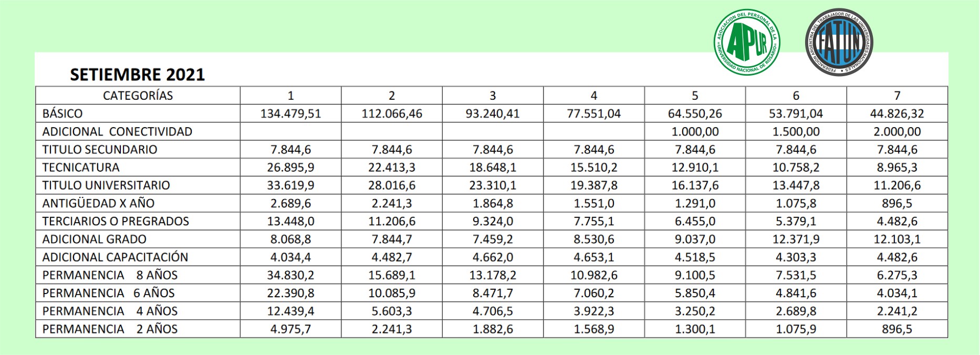The width and height of the screenshot is (980, 355).
Task: Click the PERMANENCIA 8 AÑOS label
Action: tap(110, 275)
